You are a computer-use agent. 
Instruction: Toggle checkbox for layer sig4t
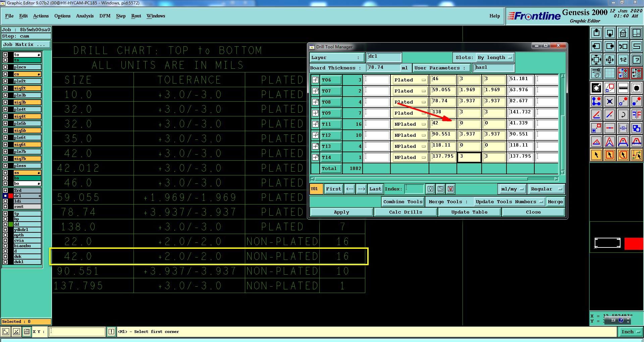click(x=5, y=116)
